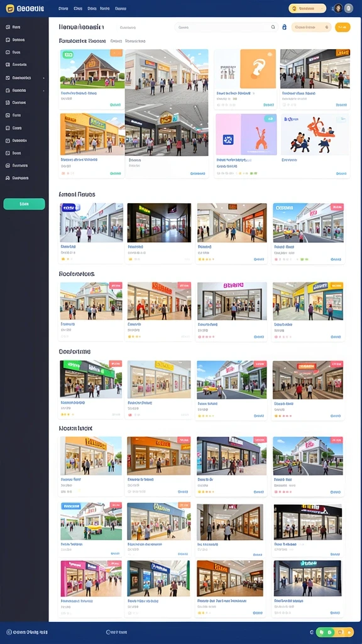Follow the green link on house card
The image size is (362, 644).
click(x=116, y=105)
